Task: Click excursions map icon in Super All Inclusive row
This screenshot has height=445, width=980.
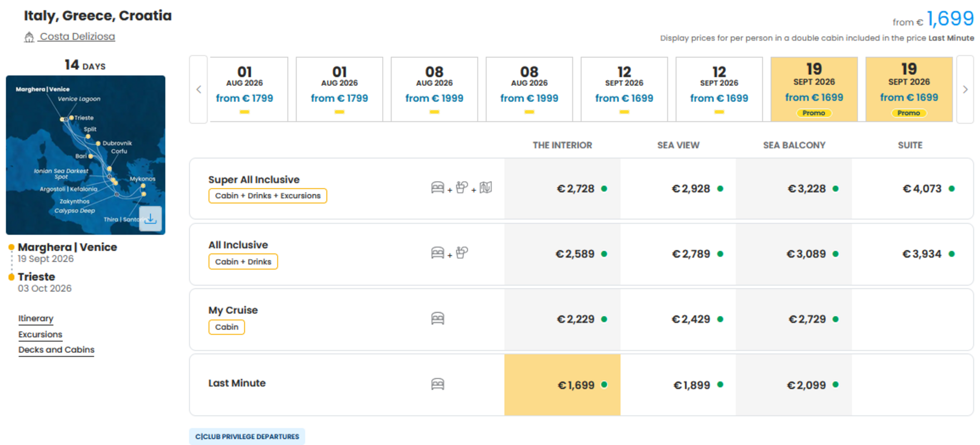Action: 486,187
